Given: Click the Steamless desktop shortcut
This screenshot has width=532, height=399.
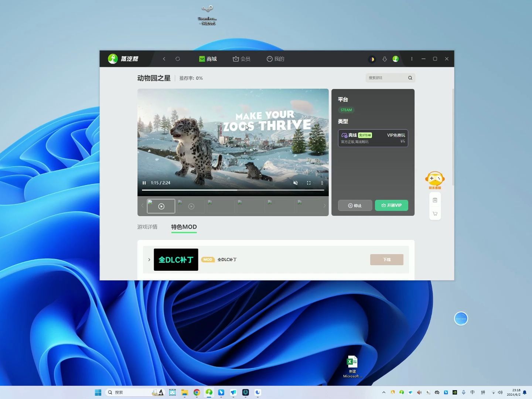Looking at the screenshot, I should 207,15.
